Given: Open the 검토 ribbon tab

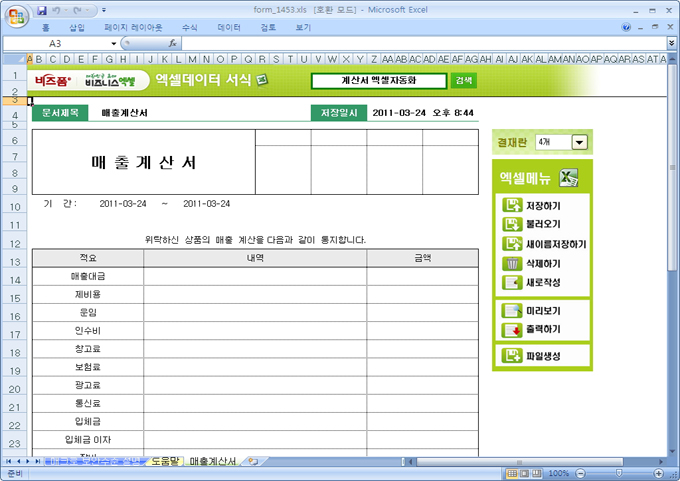Looking at the screenshot, I should [268, 28].
